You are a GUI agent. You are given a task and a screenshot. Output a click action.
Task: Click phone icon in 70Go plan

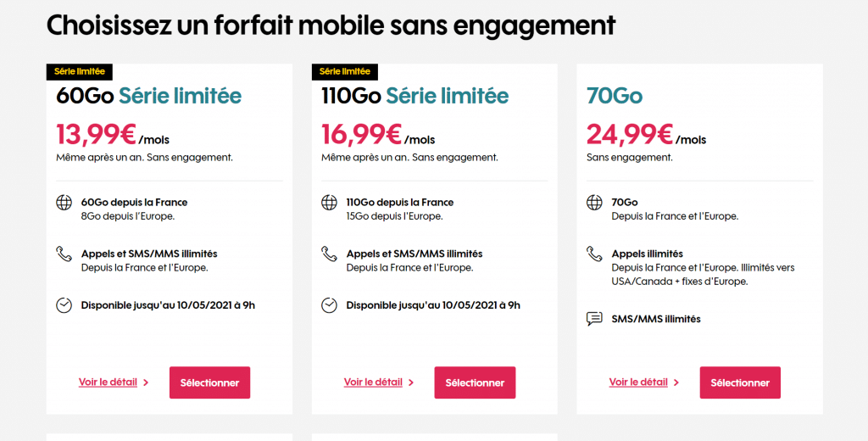click(594, 254)
